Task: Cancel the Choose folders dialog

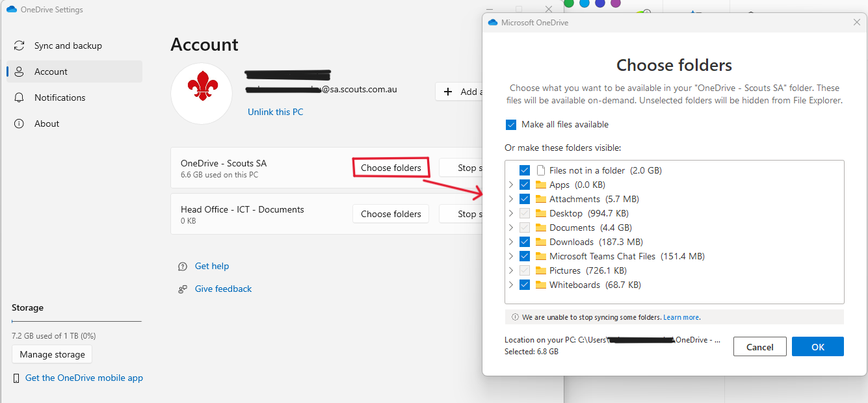Action: pyautogui.click(x=759, y=346)
